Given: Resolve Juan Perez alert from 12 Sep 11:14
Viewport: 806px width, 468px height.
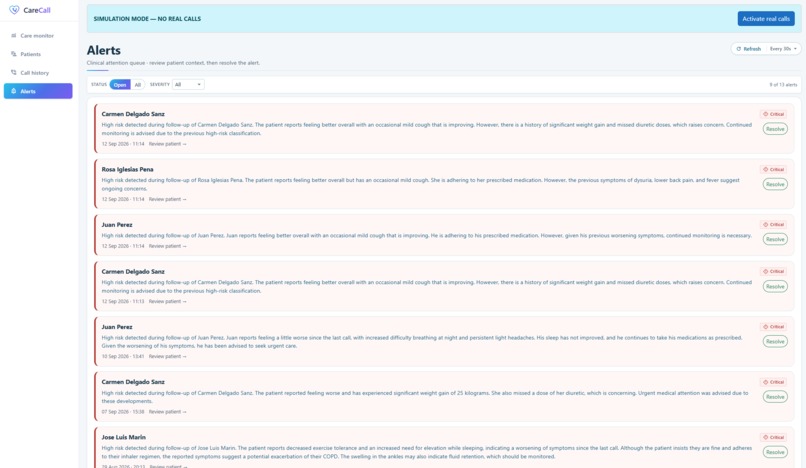Looking at the screenshot, I should [x=775, y=239].
